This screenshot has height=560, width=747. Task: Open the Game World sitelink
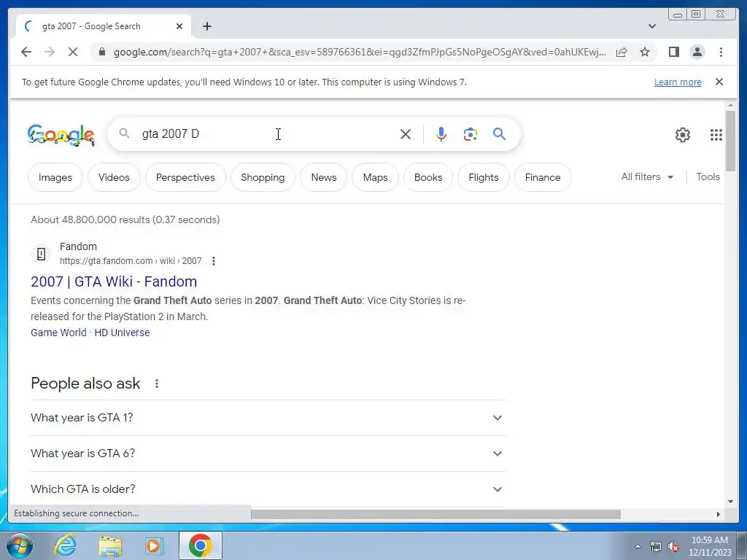pyautogui.click(x=58, y=332)
